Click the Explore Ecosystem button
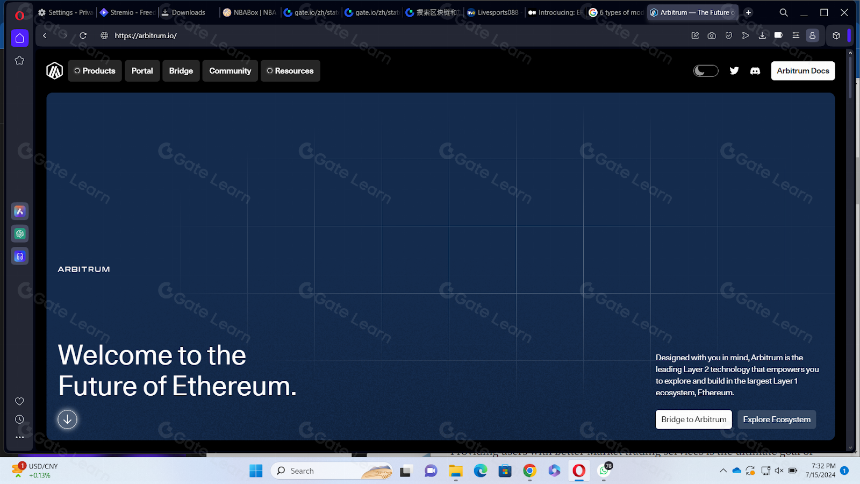860x484 pixels. [x=777, y=419]
